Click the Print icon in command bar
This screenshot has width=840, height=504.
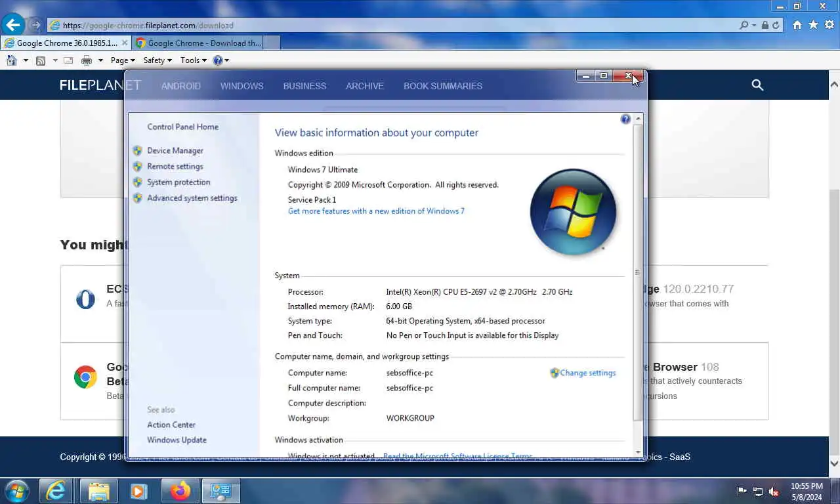[87, 60]
